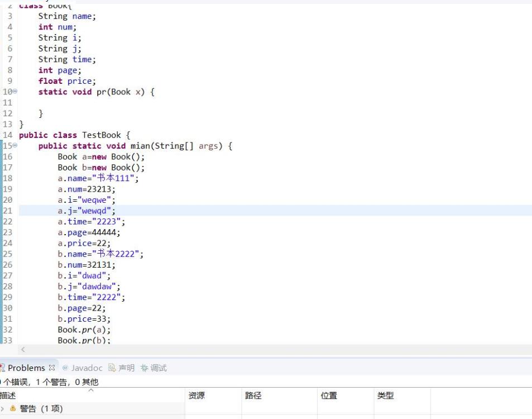Collapse the mian method fold at line 15
Image resolution: width=532 pixels, height=419 pixels.
[x=15, y=145]
